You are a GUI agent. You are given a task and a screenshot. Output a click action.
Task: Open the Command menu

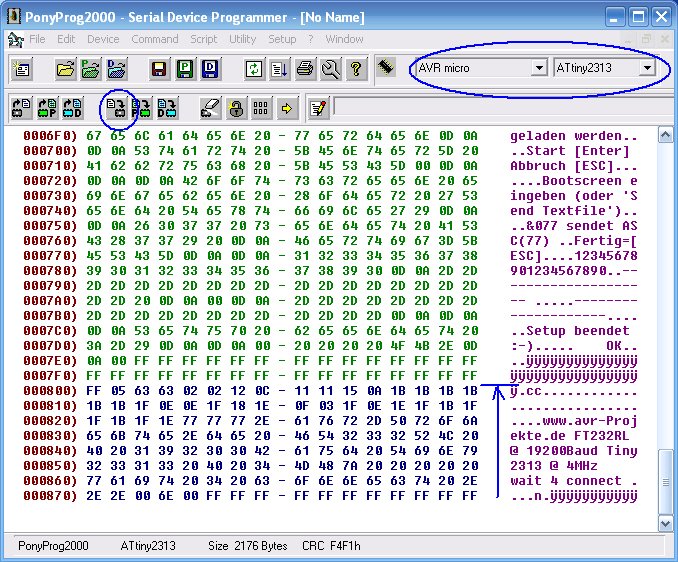(155, 39)
